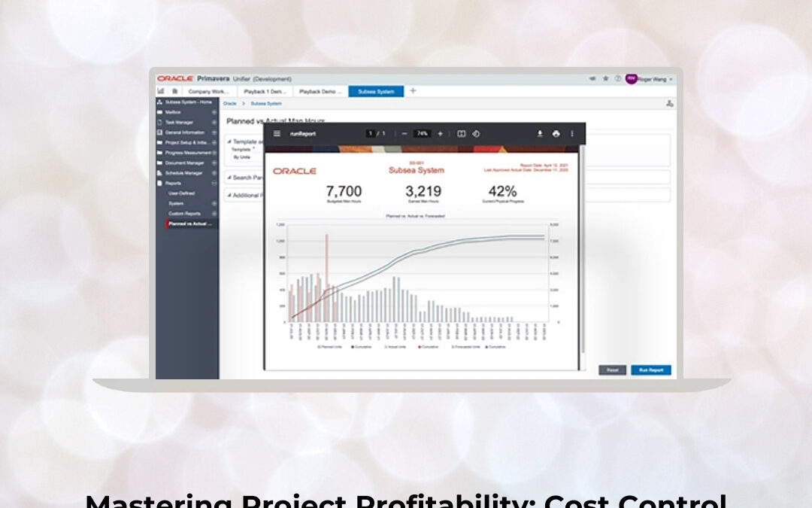
Task: Select the dashboard chart icon near Company Workspace
Action: pyautogui.click(x=160, y=91)
